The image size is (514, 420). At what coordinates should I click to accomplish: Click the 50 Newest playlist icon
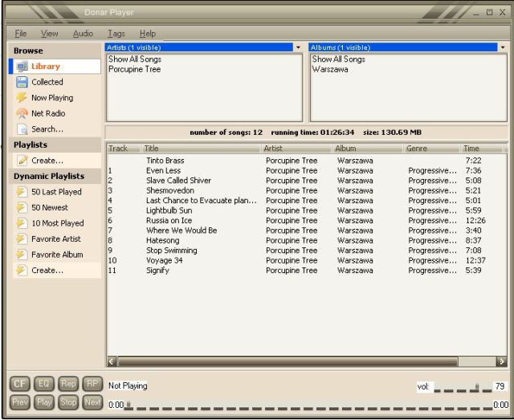[x=22, y=207]
